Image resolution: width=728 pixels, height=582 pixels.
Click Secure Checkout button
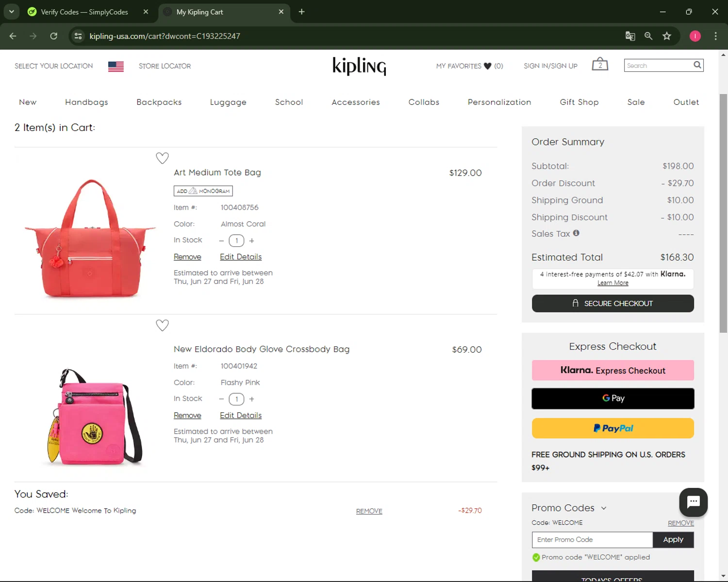(x=612, y=303)
